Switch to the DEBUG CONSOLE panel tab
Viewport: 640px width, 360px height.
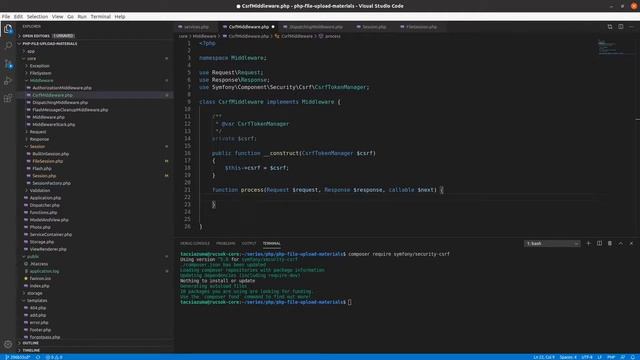195,243
